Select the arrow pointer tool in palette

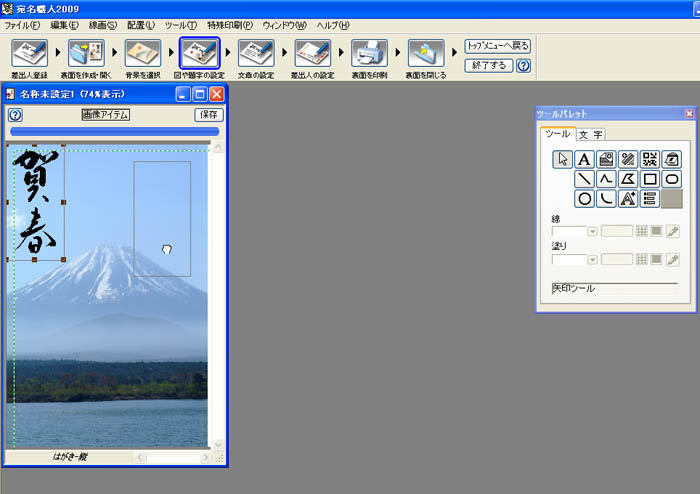coord(563,159)
